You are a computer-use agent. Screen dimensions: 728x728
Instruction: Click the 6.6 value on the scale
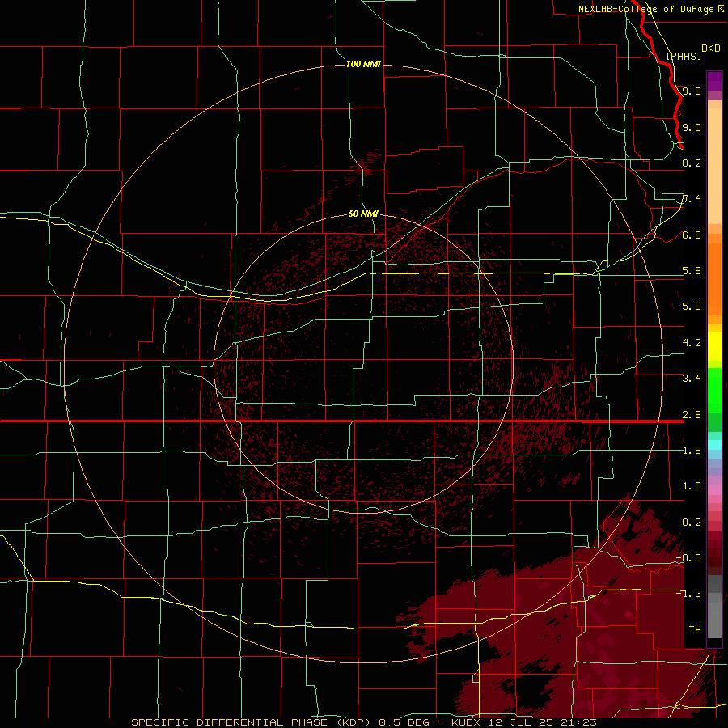[x=692, y=235]
